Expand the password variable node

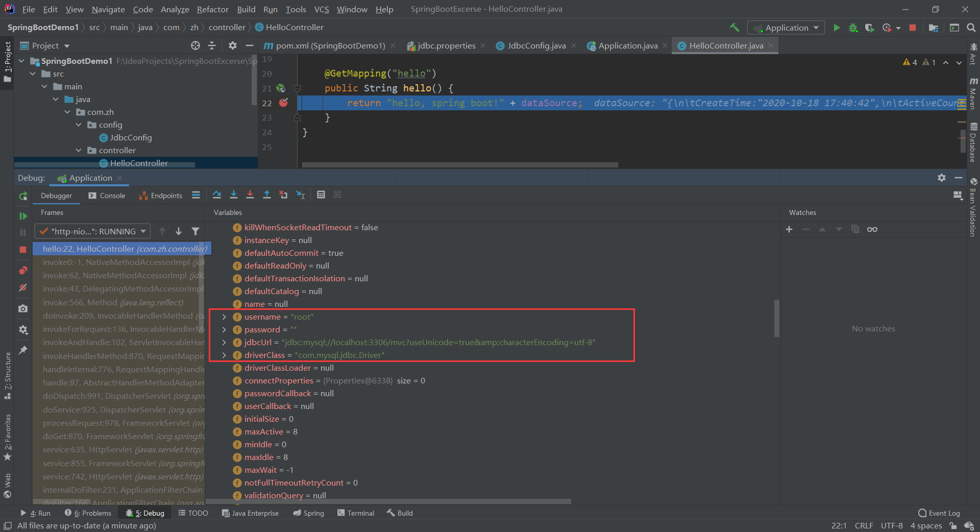point(224,329)
